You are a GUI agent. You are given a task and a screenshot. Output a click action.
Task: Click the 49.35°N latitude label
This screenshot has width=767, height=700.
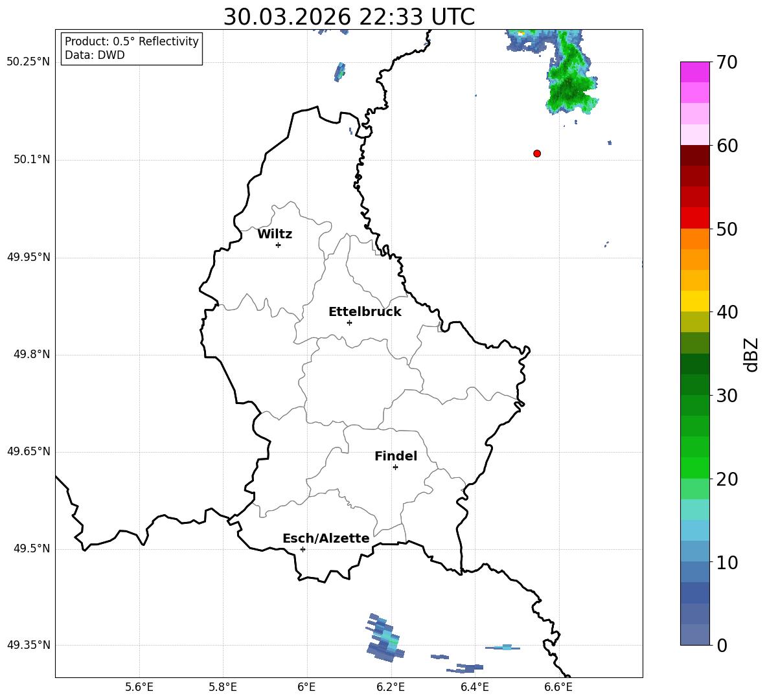point(29,645)
